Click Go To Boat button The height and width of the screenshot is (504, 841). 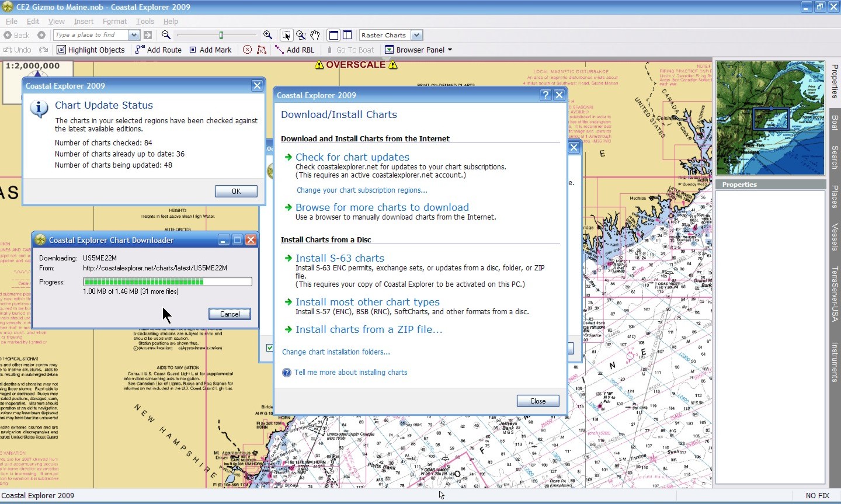point(350,50)
